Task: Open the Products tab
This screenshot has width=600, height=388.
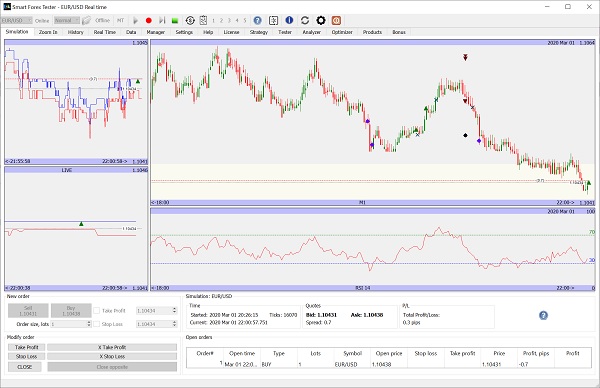Action: click(x=372, y=32)
